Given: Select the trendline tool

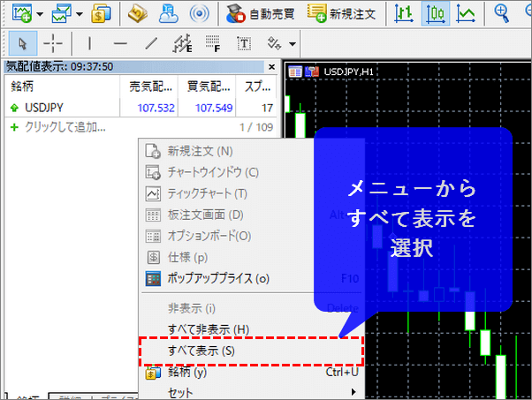Looking at the screenshot, I should tap(151, 43).
